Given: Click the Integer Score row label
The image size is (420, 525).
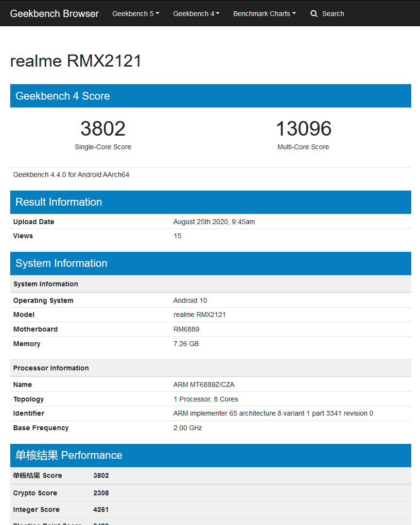Looking at the screenshot, I should tap(36, 509).
